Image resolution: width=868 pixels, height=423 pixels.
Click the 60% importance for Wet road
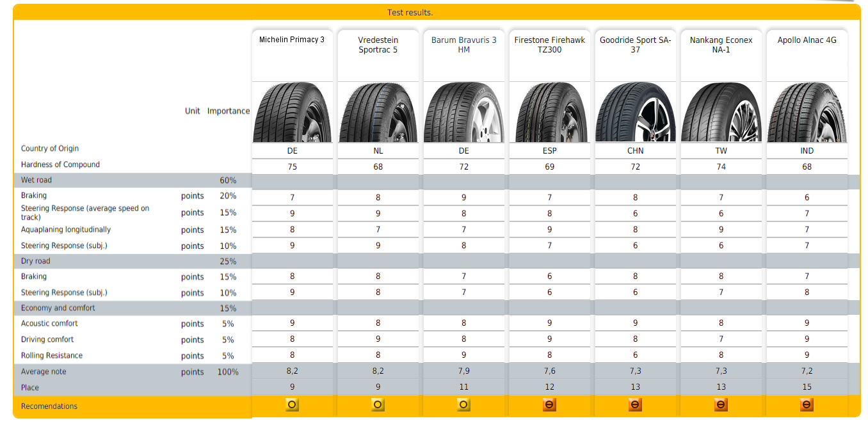point(228,180)
